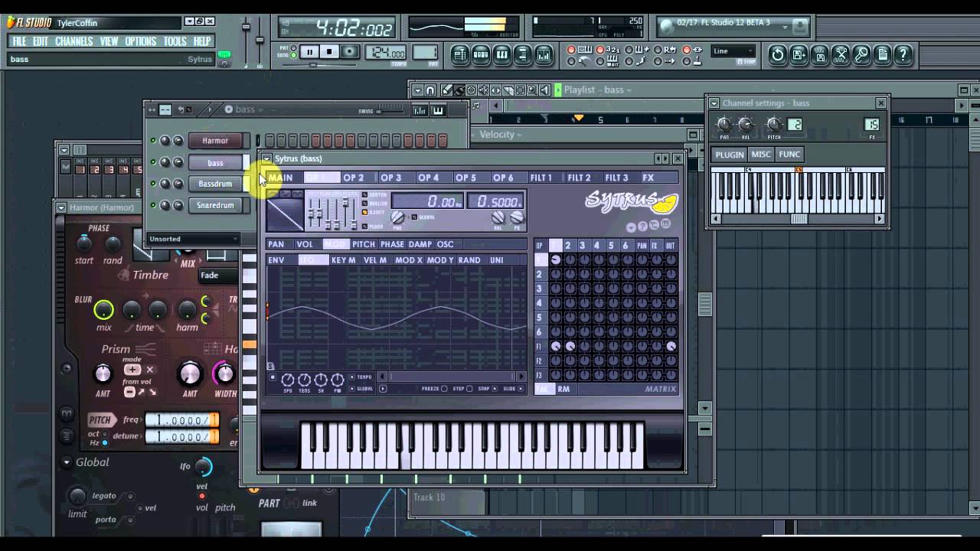This screenshot has width=980, height=551.
Task: Open help with the question mark toolbar icon
Action: click(x=903, y=54)
